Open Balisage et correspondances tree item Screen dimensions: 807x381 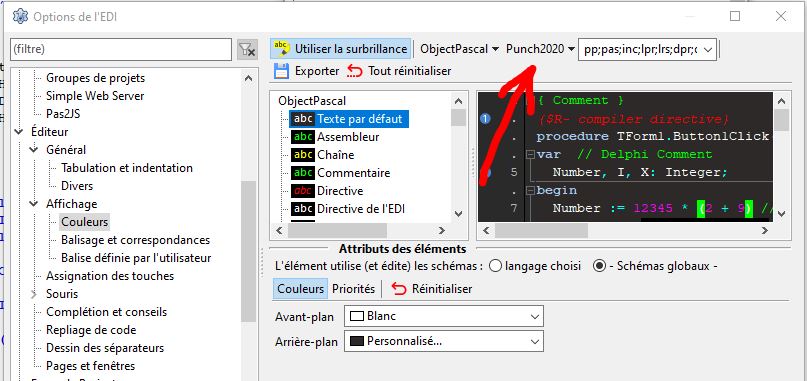[135, 240]
